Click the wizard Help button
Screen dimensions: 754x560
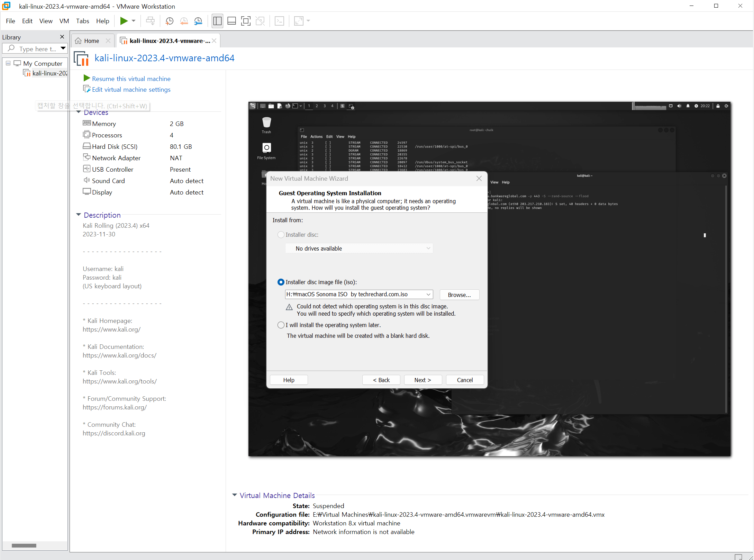289,380
